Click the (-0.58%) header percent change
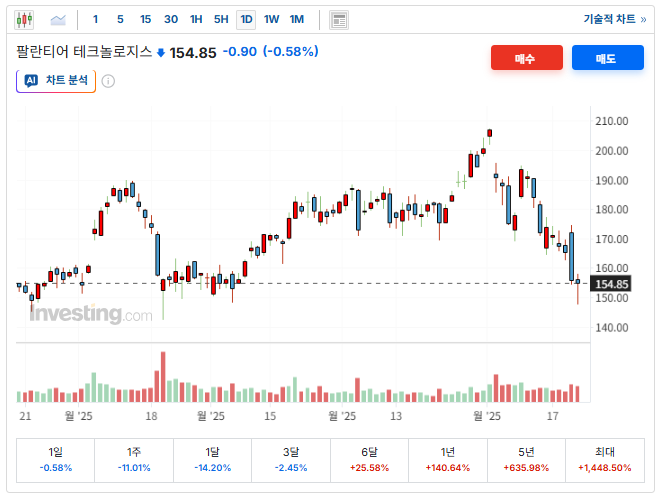 [x=291, y=52]
